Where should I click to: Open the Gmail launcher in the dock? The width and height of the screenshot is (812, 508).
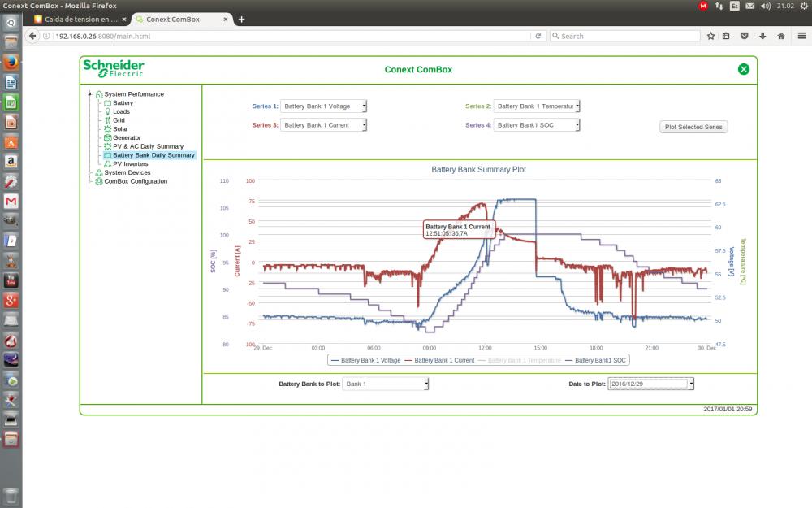11,201
